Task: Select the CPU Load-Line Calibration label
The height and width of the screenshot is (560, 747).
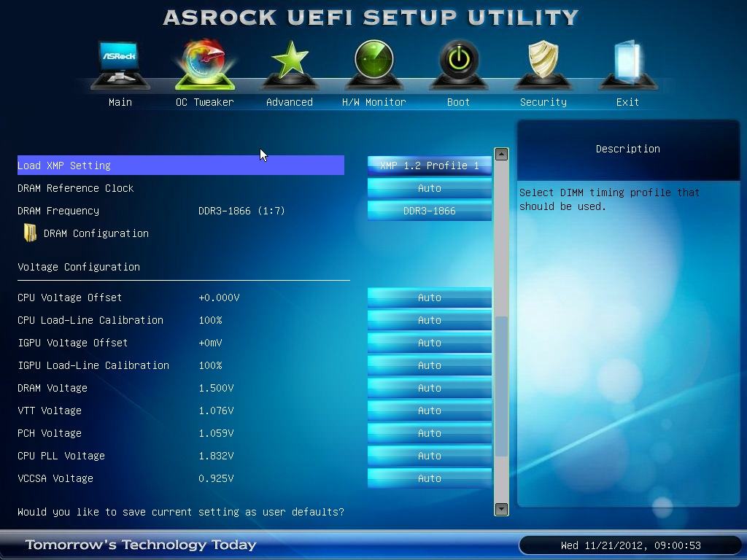Action: click(90, 320)
